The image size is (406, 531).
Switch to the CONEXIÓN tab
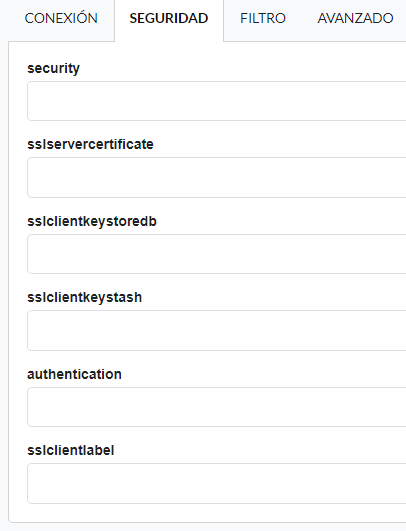(61, 18)
